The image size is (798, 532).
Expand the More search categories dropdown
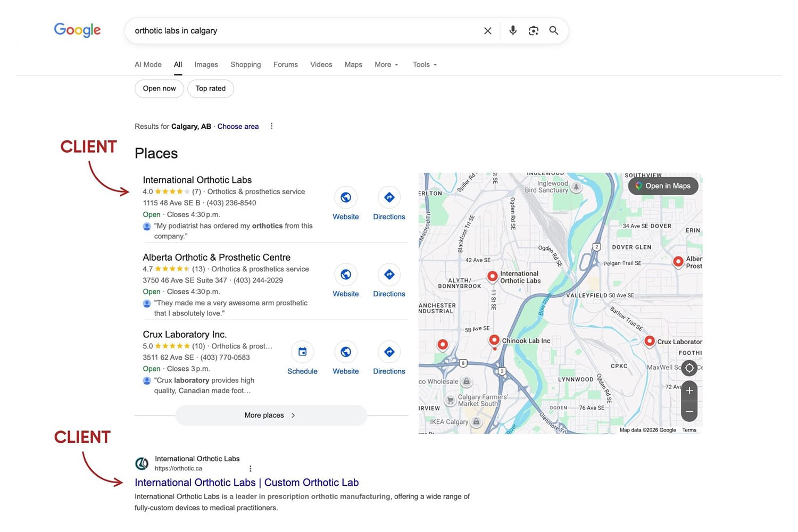tap(386, 64)
